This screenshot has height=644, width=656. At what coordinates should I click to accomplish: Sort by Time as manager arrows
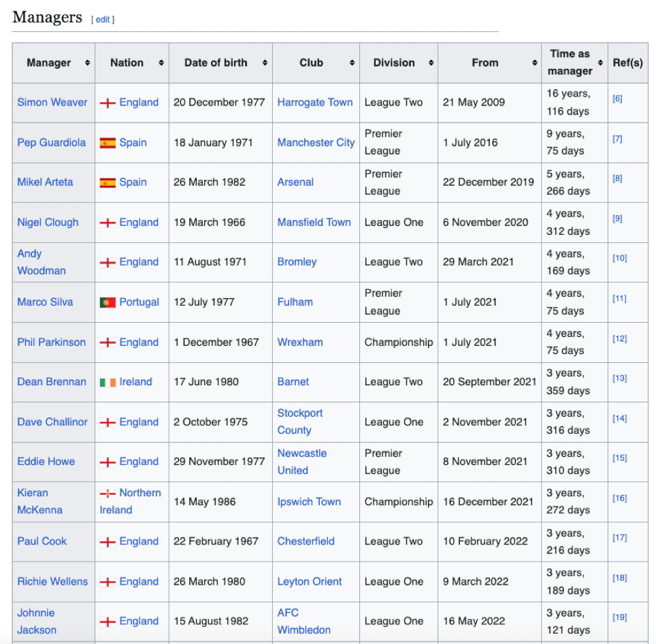(x=600, y=63)
